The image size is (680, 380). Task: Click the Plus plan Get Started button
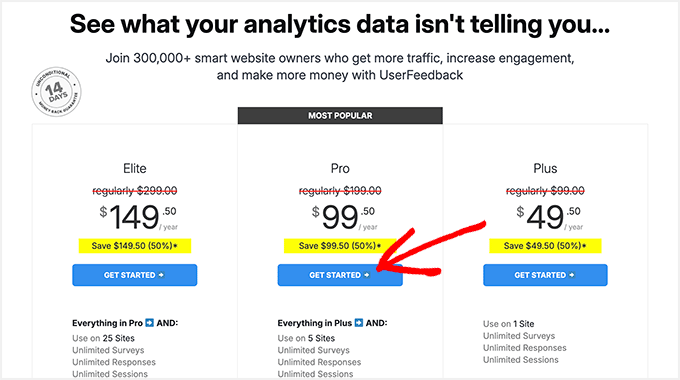point(545,275)
